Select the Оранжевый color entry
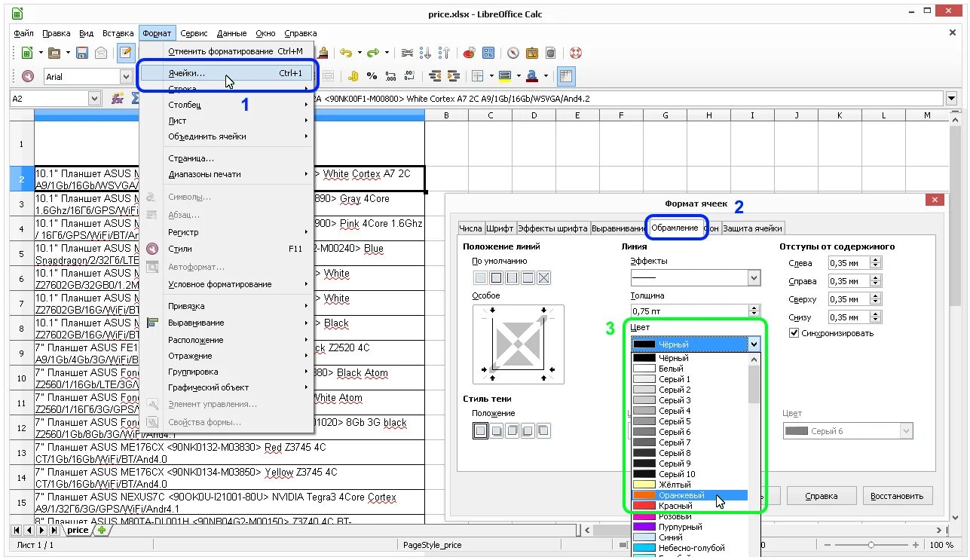The width and height of the screenshot is (970, 560). [690, 495]
